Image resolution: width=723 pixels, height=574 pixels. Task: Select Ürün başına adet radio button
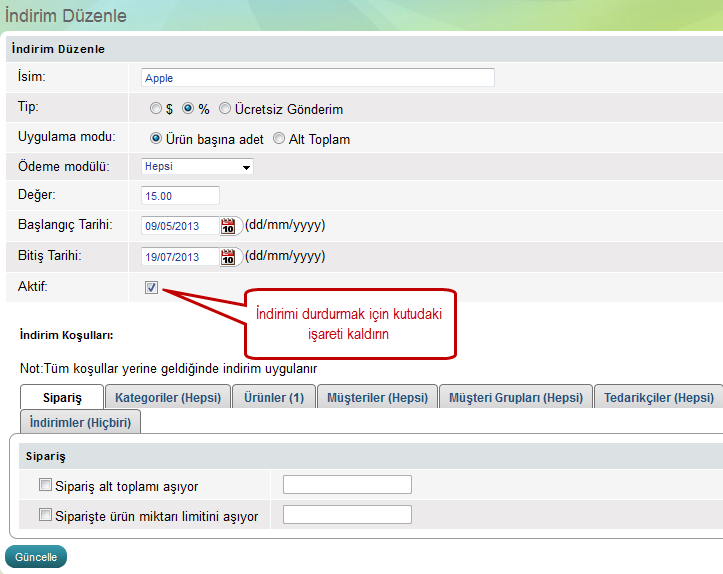(x=156, y=139)
